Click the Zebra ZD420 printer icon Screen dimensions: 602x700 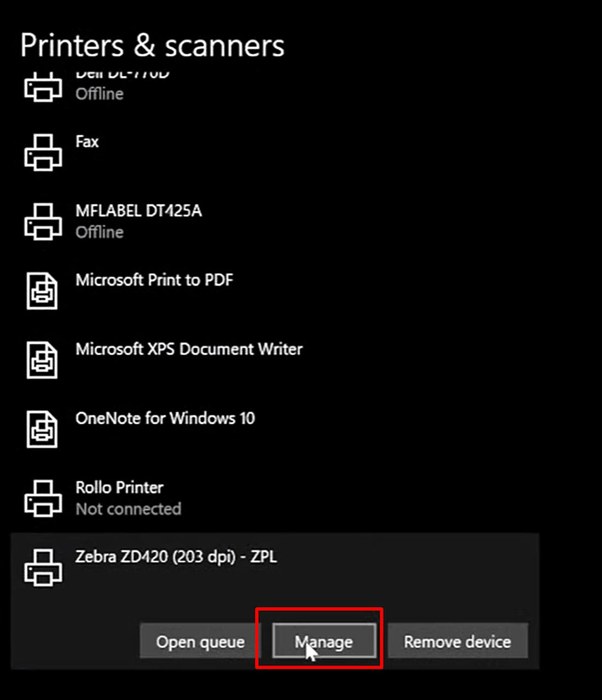tap(43, 568)
